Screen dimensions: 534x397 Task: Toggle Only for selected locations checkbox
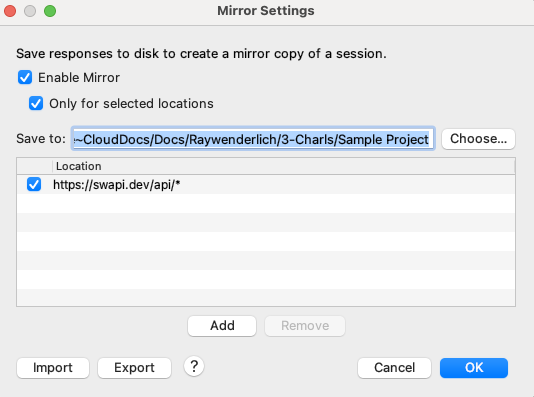tap(36, 103)
